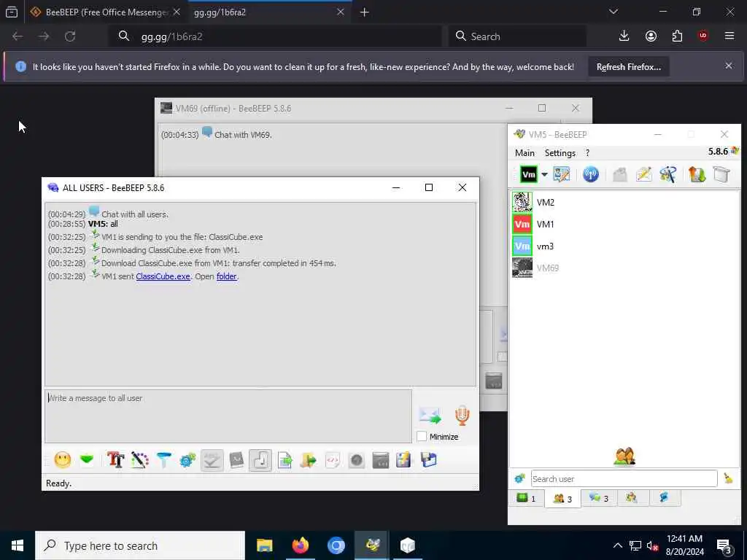Open the ? help menu in VM5 window

click(587, 153)
